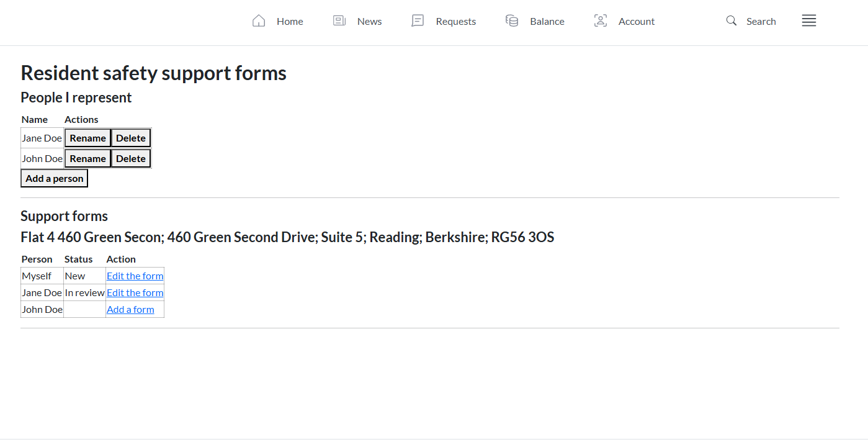868x442 pixels.
Task: Delete John Doe
Action: point(131,158)
